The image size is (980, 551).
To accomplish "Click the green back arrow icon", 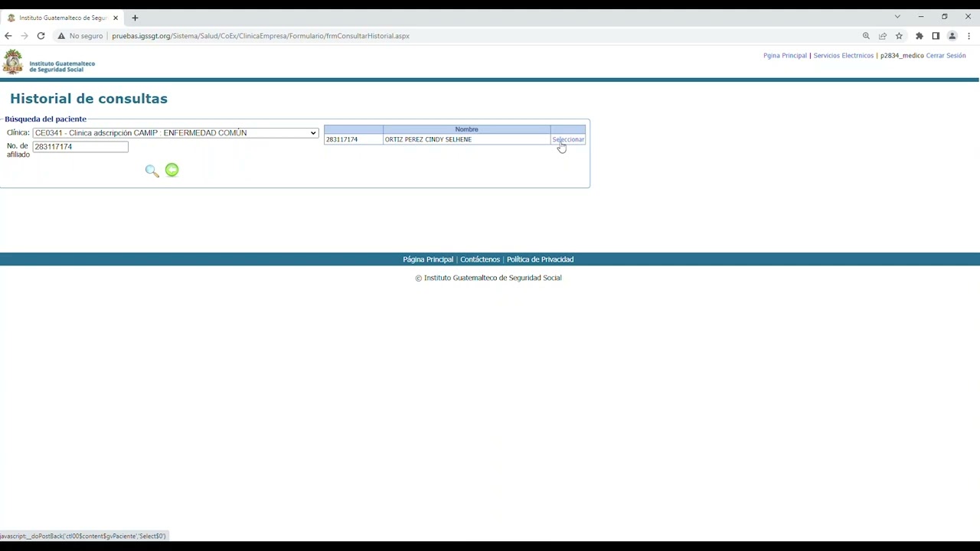I will click(171, 170).
